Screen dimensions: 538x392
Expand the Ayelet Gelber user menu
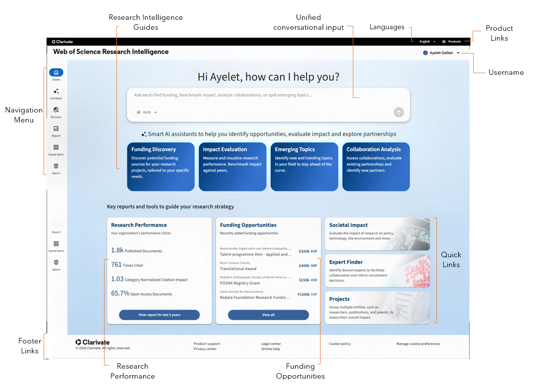[441, 53]
